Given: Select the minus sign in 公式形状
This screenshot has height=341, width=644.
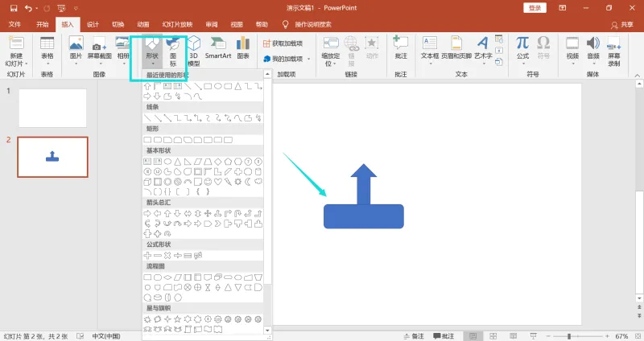Looking at the screenshot, I should (157, 255).
